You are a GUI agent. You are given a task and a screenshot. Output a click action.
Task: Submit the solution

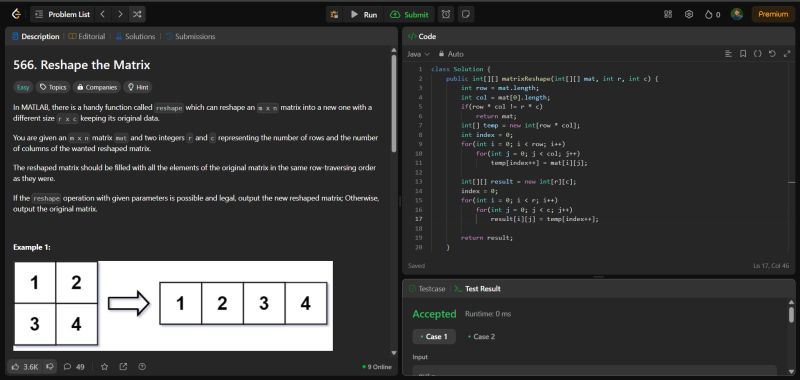[x=410, y=15]
